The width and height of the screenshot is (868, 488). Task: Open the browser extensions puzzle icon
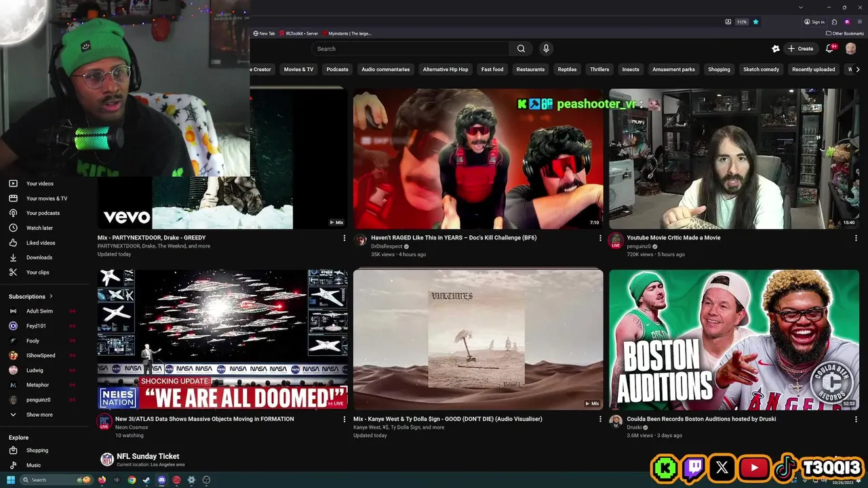[x=834, y=22]
